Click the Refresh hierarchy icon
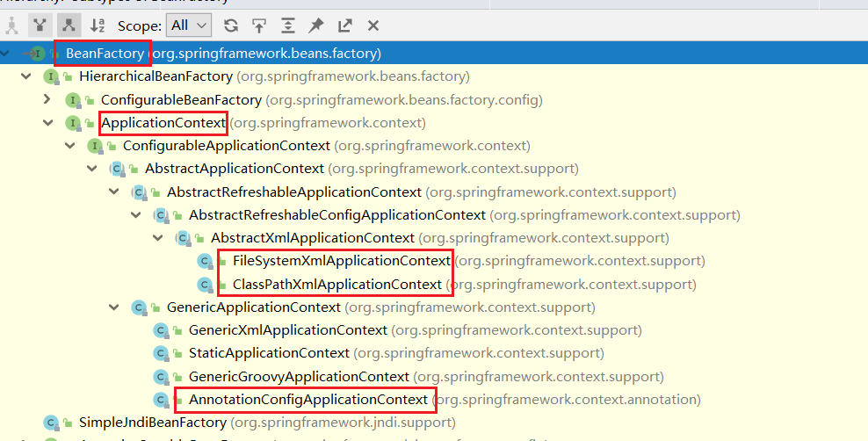Viewport: 868px width, 441px height. (x=231, y=25)
